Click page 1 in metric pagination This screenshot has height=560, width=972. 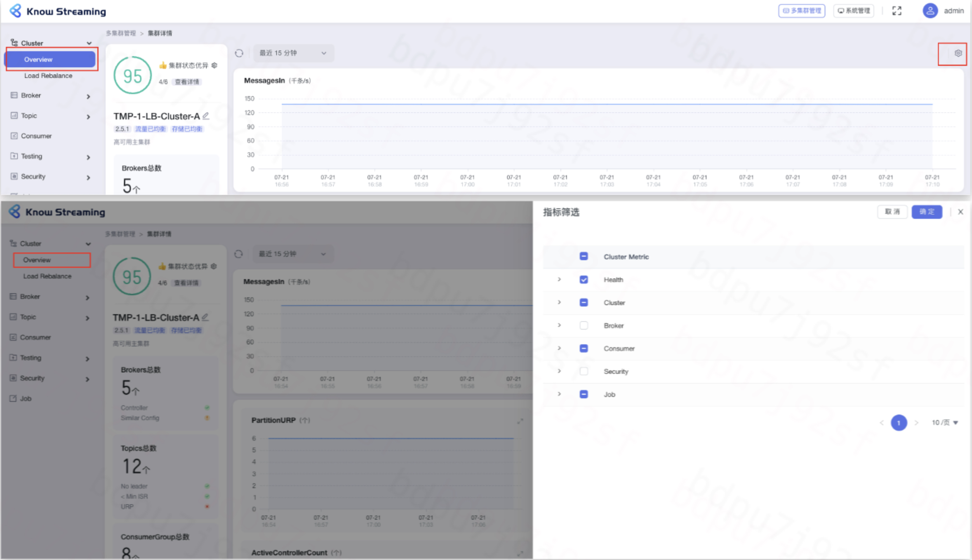click(899, 423)
